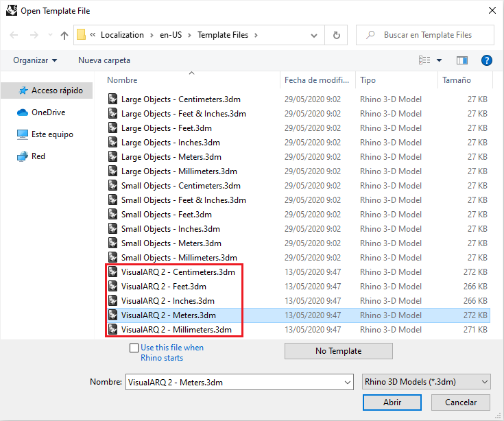Click the folder icon in address bar
This screenshot has height=421, width=504.
click(x=82, y=35)
